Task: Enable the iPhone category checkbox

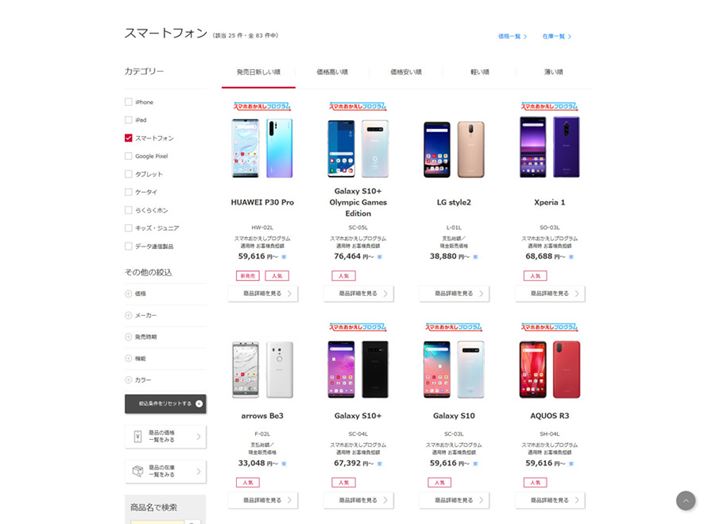Action: 129,102
